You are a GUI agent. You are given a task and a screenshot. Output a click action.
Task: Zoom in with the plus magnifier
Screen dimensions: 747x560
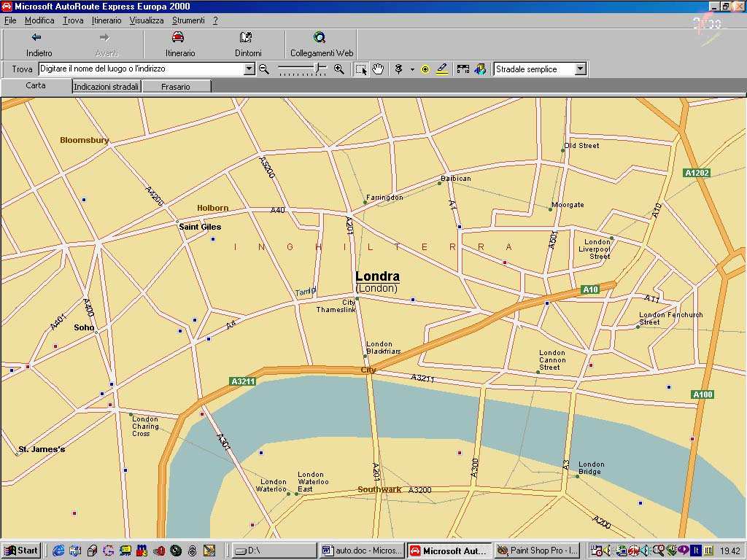point(338,69)
